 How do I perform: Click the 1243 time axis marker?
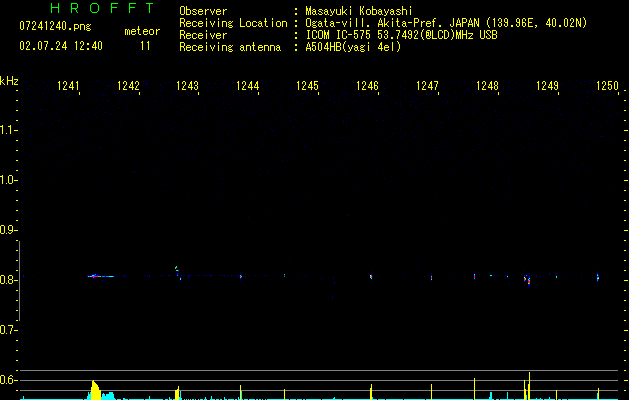[x=188, y=86]
